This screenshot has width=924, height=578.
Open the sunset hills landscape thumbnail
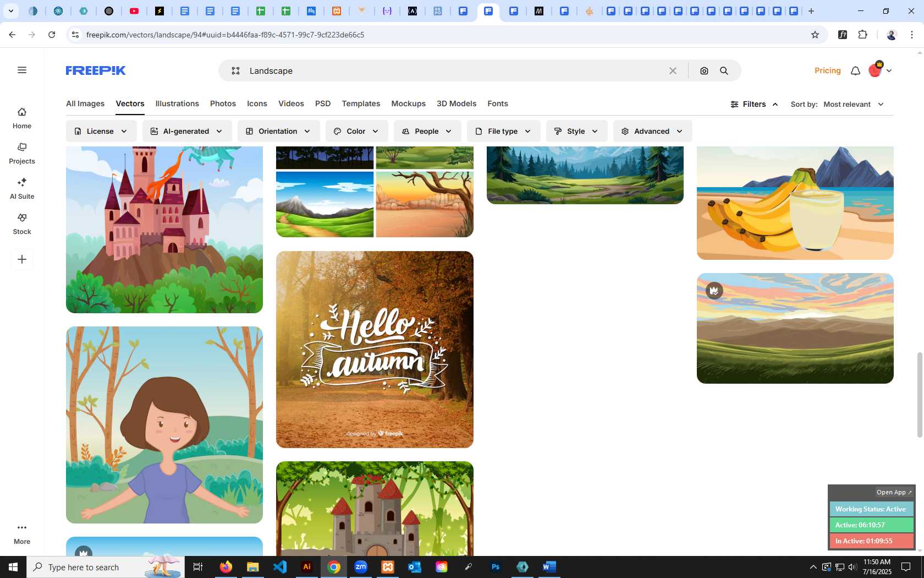click(x=795, y=329)
